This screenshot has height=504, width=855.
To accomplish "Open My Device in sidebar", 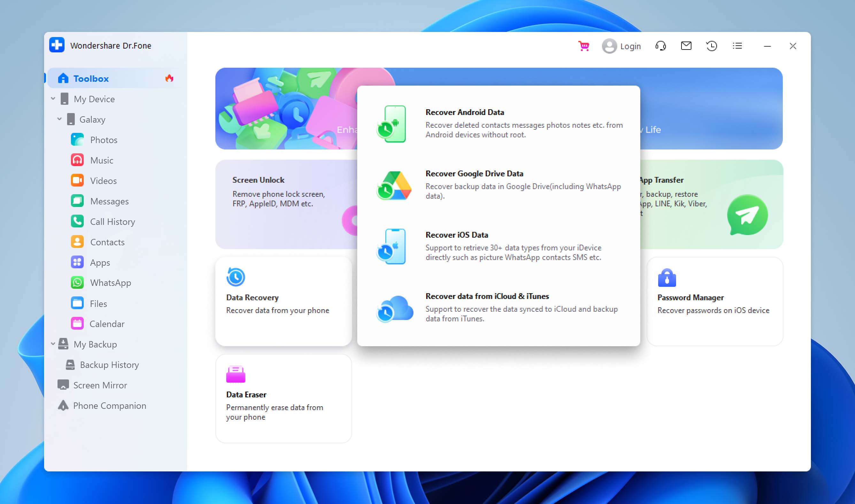I will click(94, 99).
